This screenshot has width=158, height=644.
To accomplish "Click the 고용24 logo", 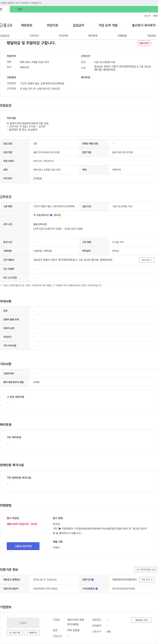I will 6,25.
